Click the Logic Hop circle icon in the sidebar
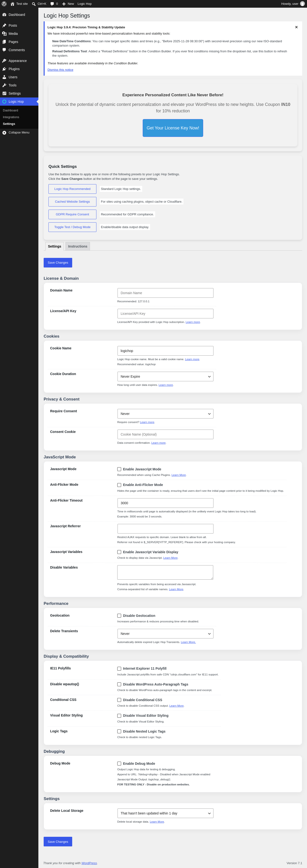Screen dimensions: 307x868 pos(4,101)
